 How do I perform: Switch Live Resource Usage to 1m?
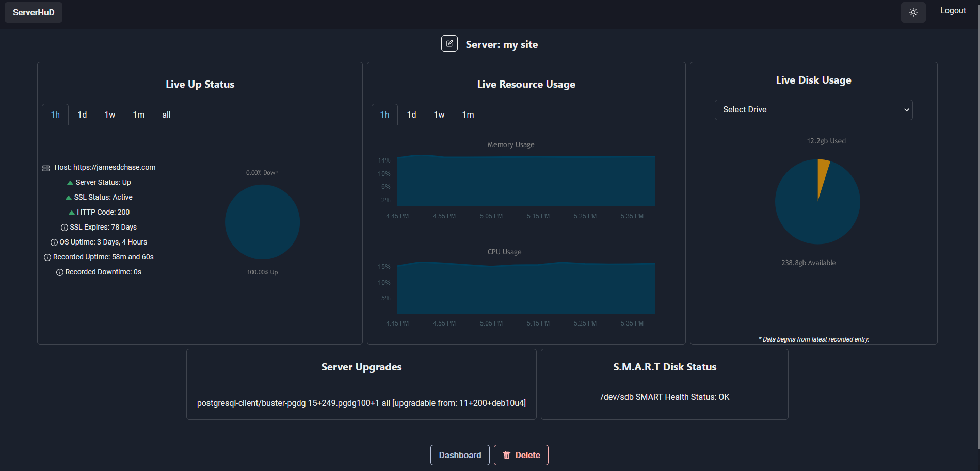coord(468,115)
